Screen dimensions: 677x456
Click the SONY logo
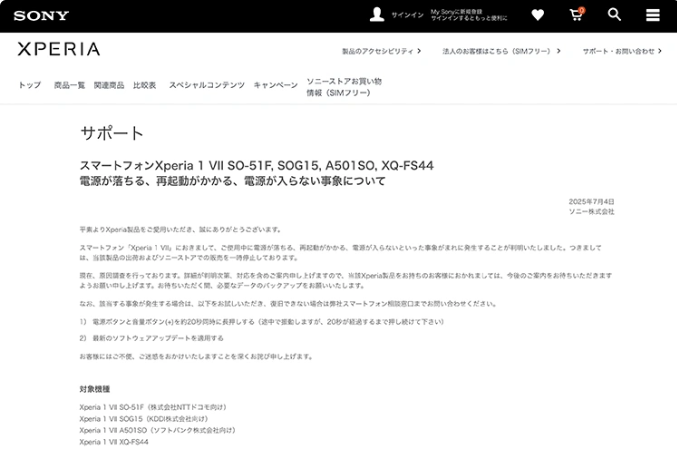pyautogui.click(x=41, y=16)
